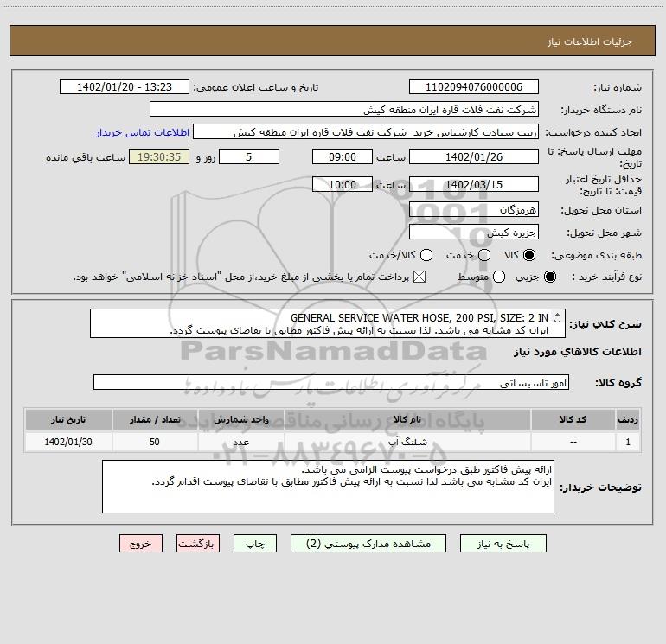This screenshot has height=644, width=666.
Task: Click the تاریخ نیاز column header
Action: click(x=68, y=420)
